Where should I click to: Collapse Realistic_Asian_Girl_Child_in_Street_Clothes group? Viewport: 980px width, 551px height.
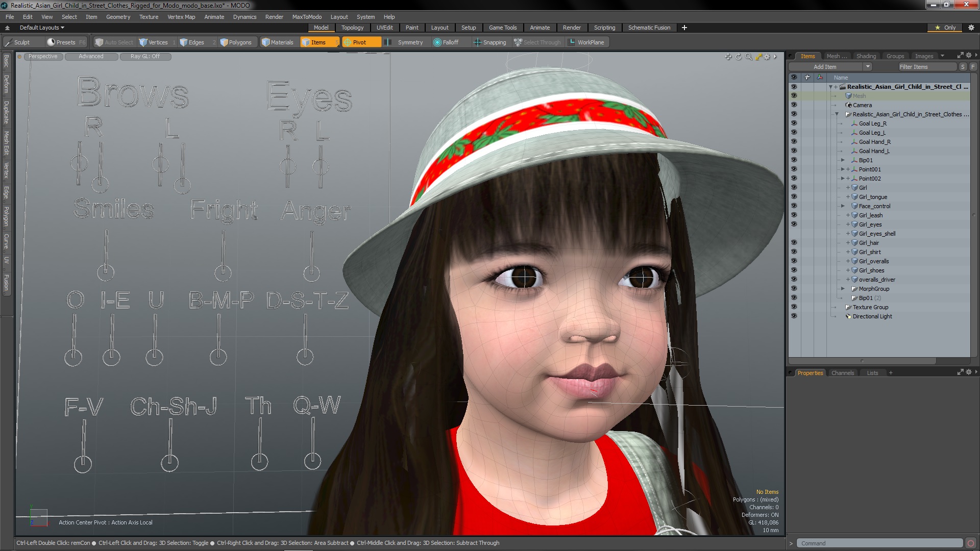837,114
